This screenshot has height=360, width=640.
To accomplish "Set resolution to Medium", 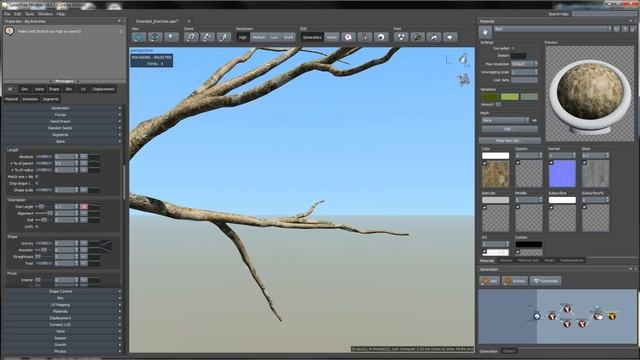I will 258,37.
